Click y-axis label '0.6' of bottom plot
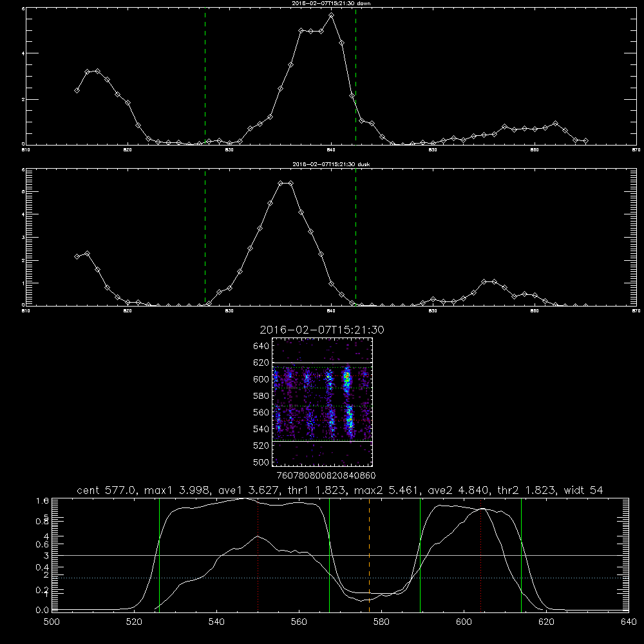This screenshot has width=644, height=644. pos(43,544)
